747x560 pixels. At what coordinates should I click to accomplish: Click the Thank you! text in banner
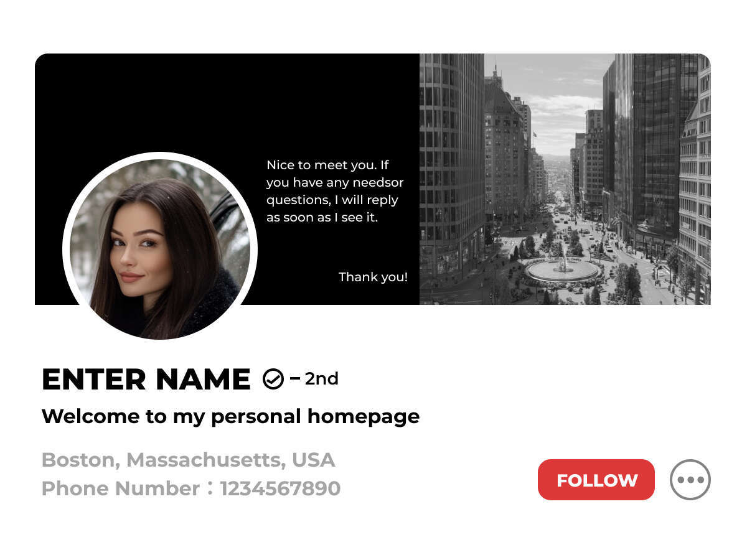[x=373, y=277]
